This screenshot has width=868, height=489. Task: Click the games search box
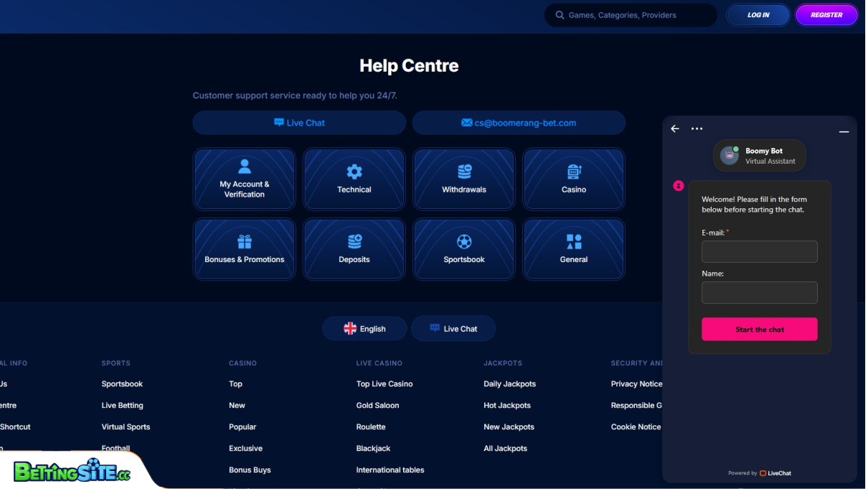(x=631, y=15)
